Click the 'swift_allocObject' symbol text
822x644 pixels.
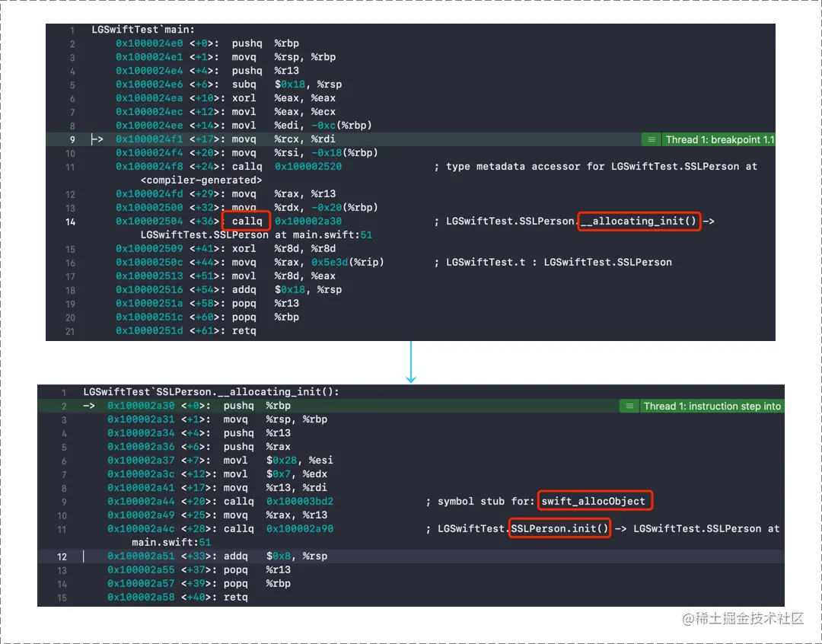[594, 501]
